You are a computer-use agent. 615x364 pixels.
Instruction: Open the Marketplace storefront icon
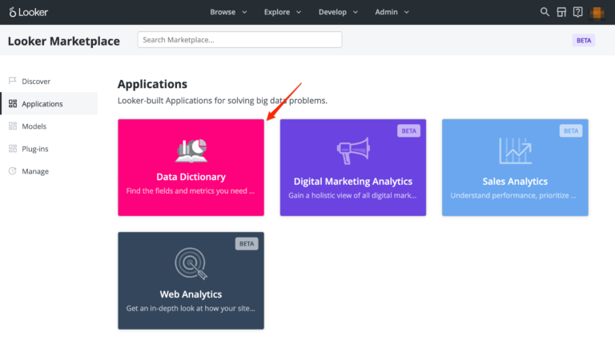561,12
